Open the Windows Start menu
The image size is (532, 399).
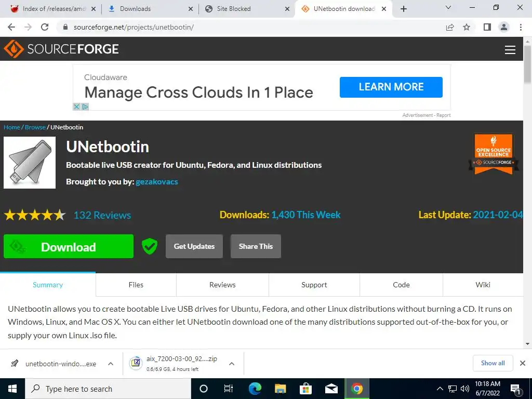coord(12,389)
